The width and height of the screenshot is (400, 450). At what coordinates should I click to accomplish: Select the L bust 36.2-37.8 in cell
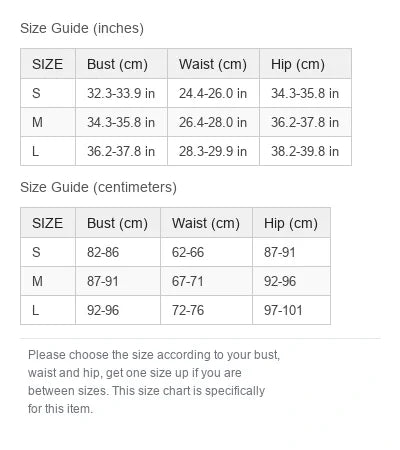[x=121, y=151]
